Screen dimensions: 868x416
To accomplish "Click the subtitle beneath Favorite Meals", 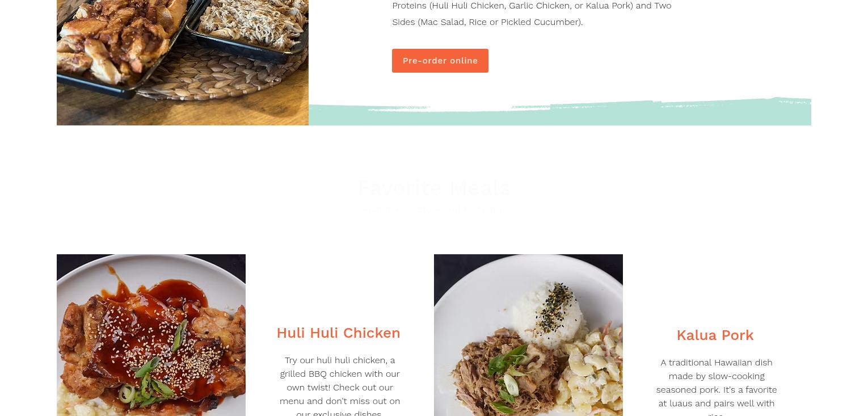I will pos(434,210).
